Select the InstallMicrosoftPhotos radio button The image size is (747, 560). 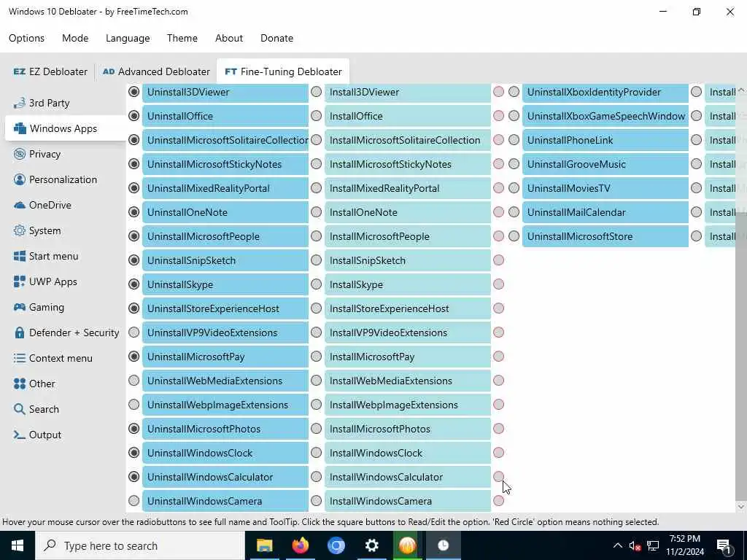click(x=317, y=429)
